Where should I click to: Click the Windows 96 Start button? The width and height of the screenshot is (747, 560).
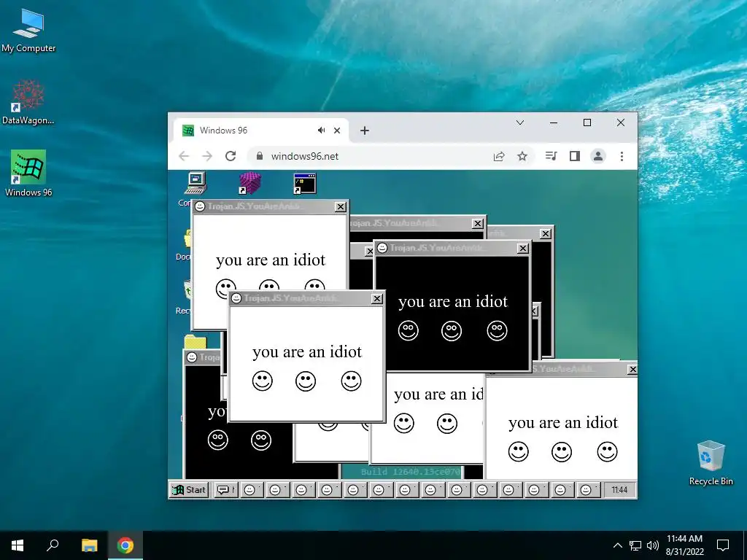point(189,489)
